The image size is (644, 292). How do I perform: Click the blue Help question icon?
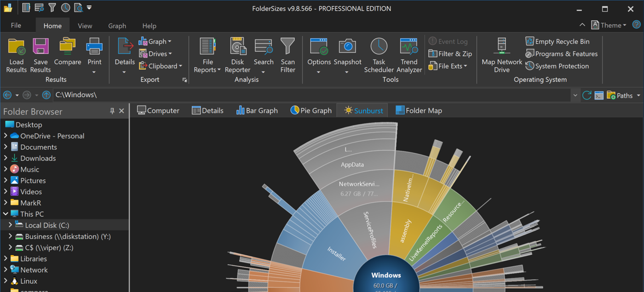(636, 25)
